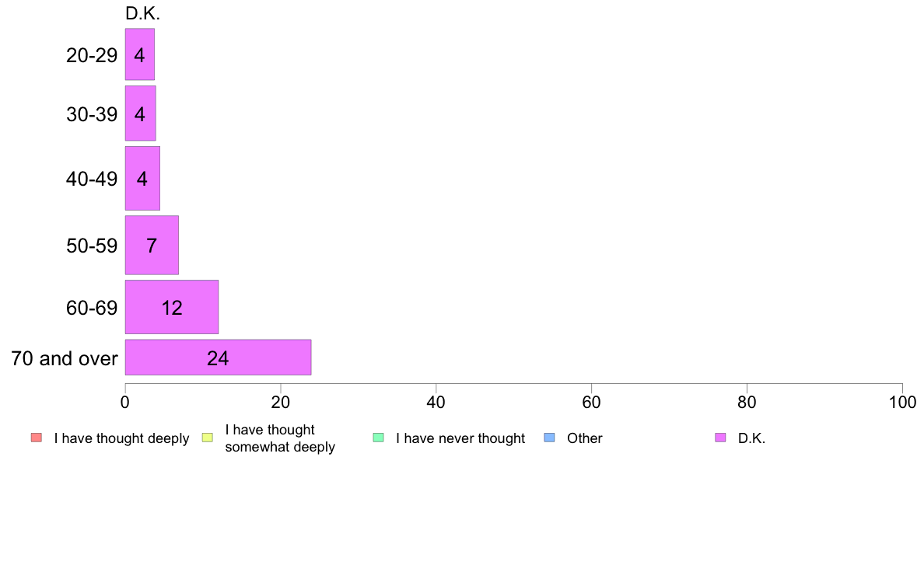Click the x-axis tick label 100

pos(902,403)
